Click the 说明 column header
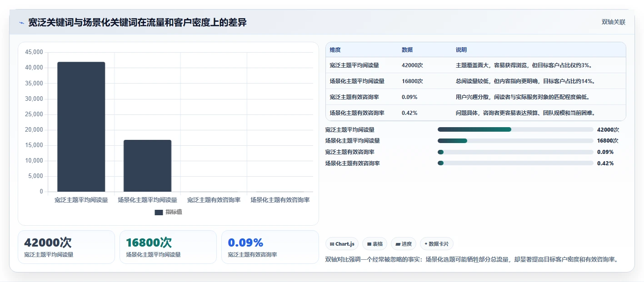 pos(461,50)
